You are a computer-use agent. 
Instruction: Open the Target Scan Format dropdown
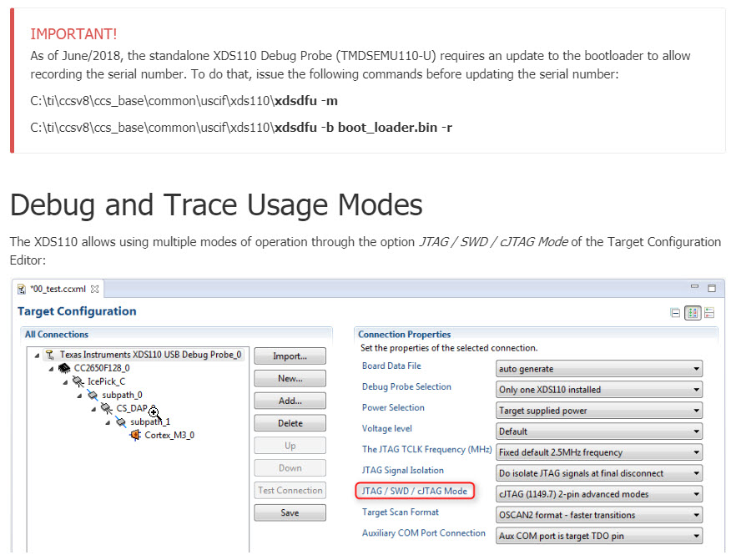(x=599, y=515)
